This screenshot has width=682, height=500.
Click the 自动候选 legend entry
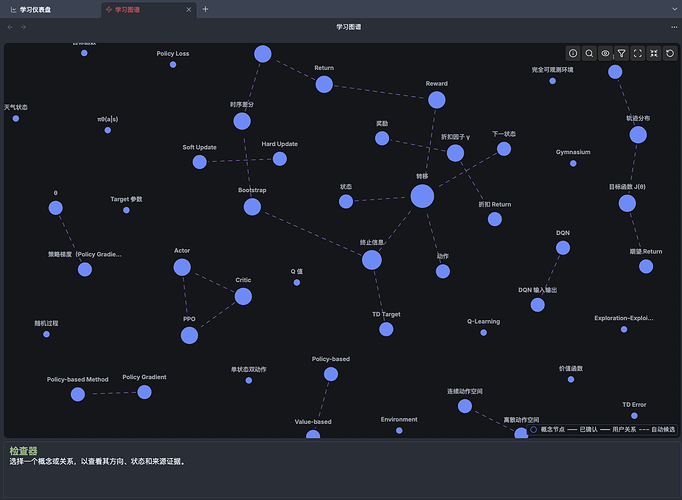[x=658, y=429]
